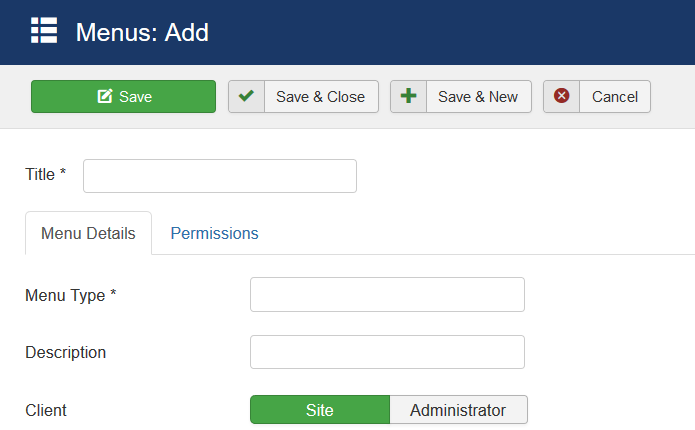Click the green Save button
695x430 pixels.
pyautogui.click(x=123, y=96)
